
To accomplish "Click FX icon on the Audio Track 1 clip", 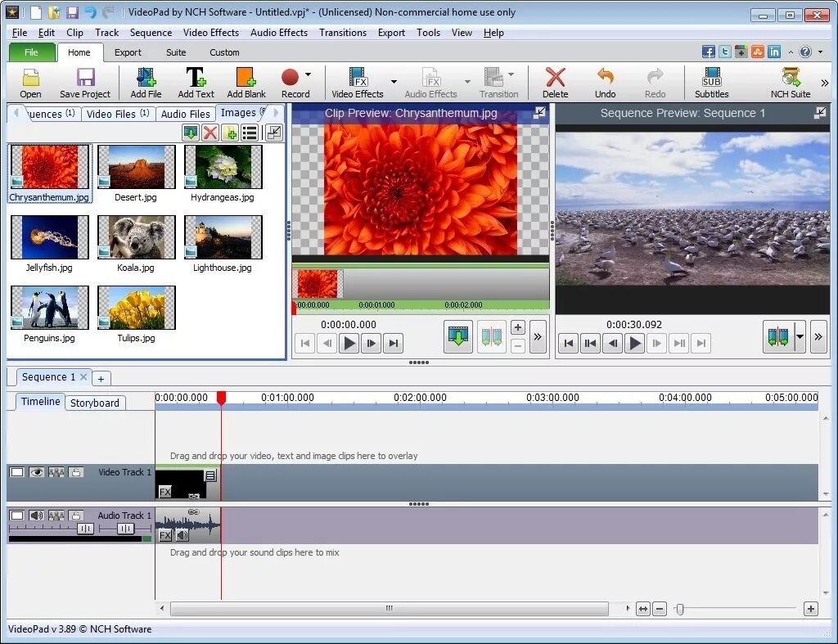I will tap(165, 535).
